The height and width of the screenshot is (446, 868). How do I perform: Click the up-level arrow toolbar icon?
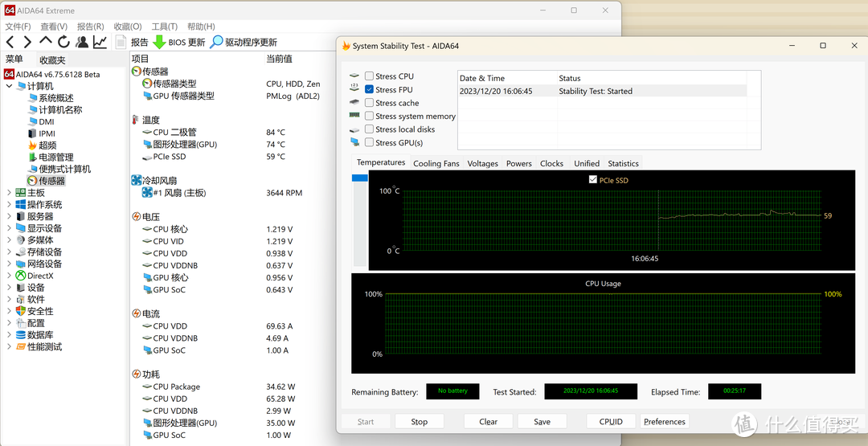click(x=46, y=42)
